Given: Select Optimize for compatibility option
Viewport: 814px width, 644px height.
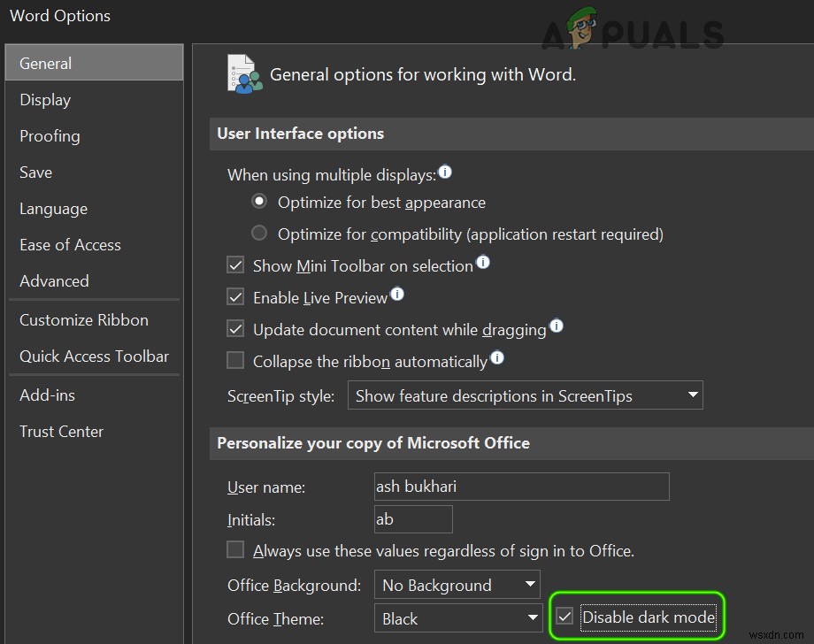Looking at the screenshot, I should coord(259,233).
